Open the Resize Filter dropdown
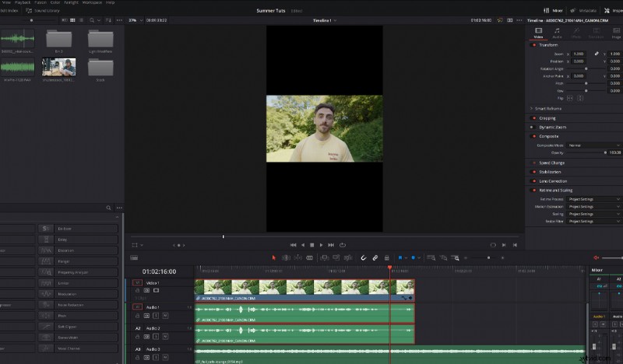The height and width of the screenshot is (364, 623). pyautogui.click(x=594, y=221)
